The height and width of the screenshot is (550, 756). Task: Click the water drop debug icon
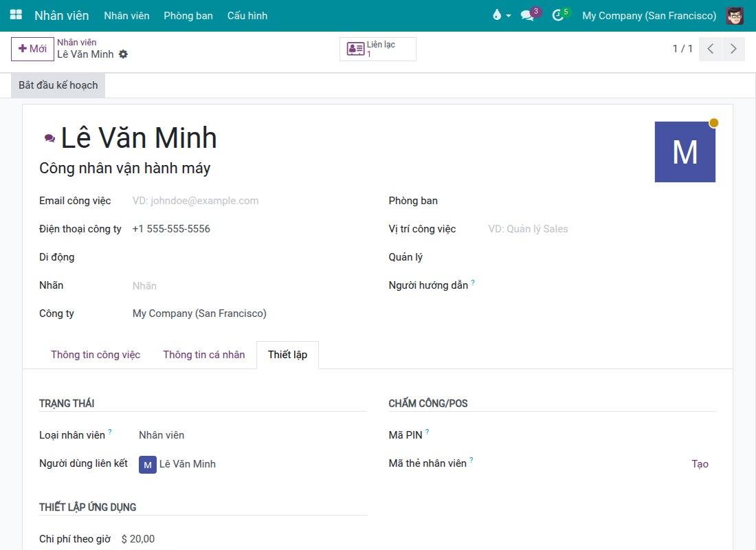coord(502,15)
